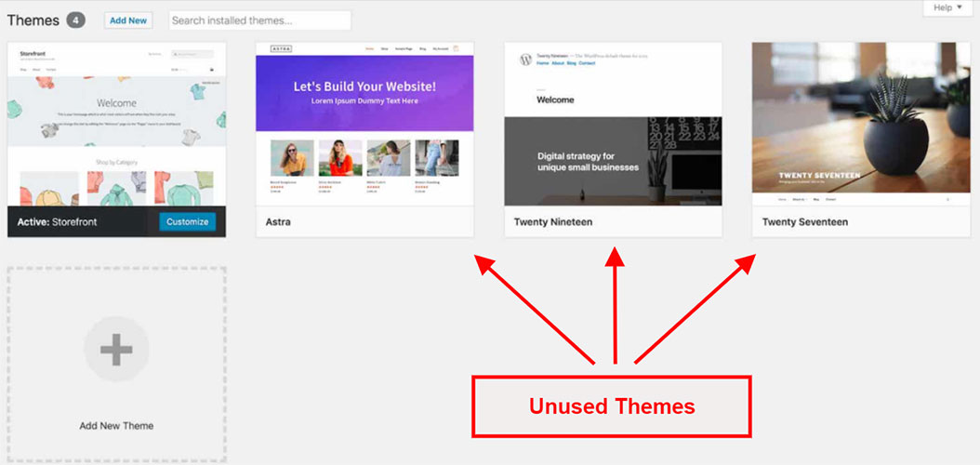Click the WordPress logo in Twenty Nineteen preview

[525, 60]
